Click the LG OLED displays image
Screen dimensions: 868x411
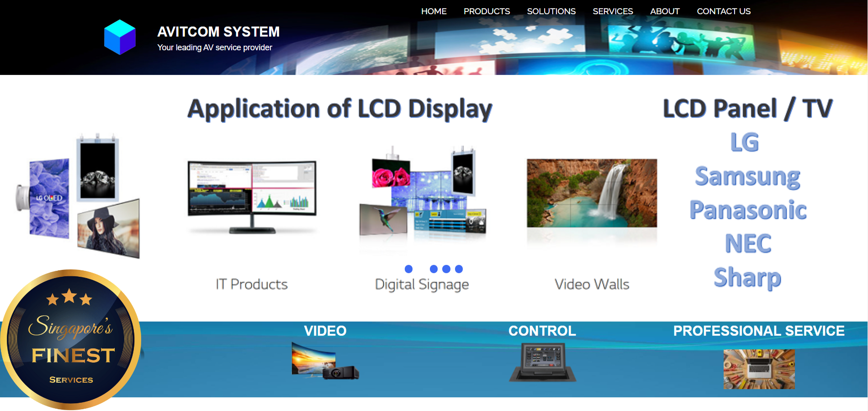tap(79, 197)
